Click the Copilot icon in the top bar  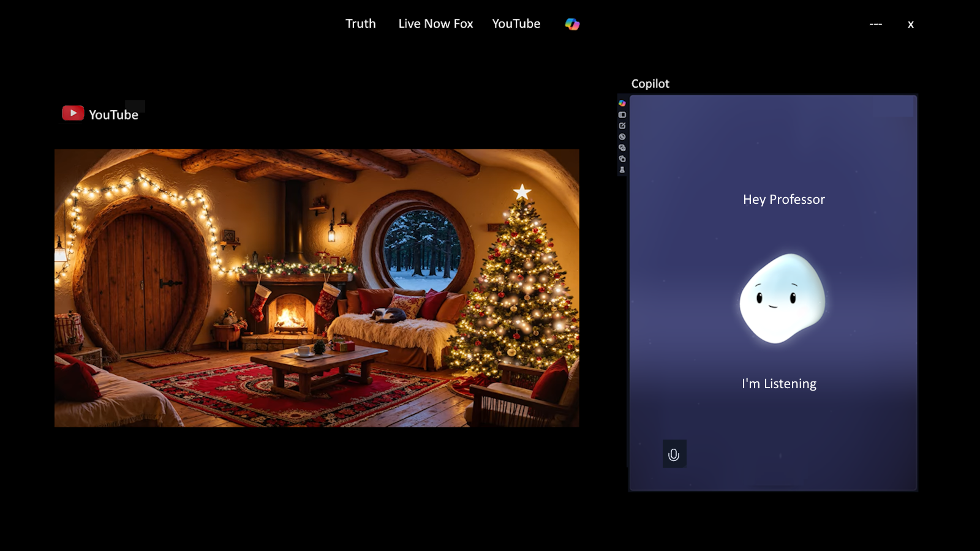pyautogui.click(x=572, y=24)
